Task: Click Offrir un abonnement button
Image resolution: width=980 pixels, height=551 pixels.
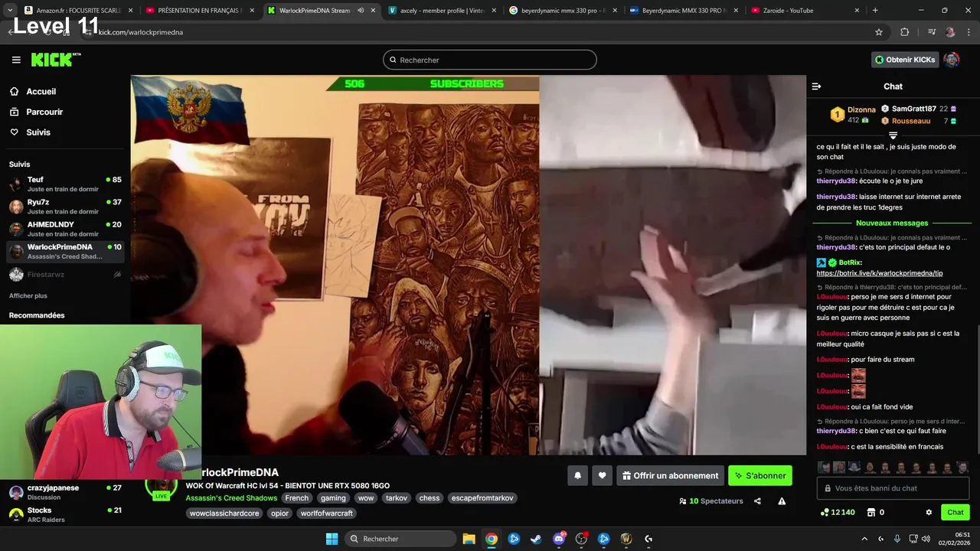Action: click(670, 475)
